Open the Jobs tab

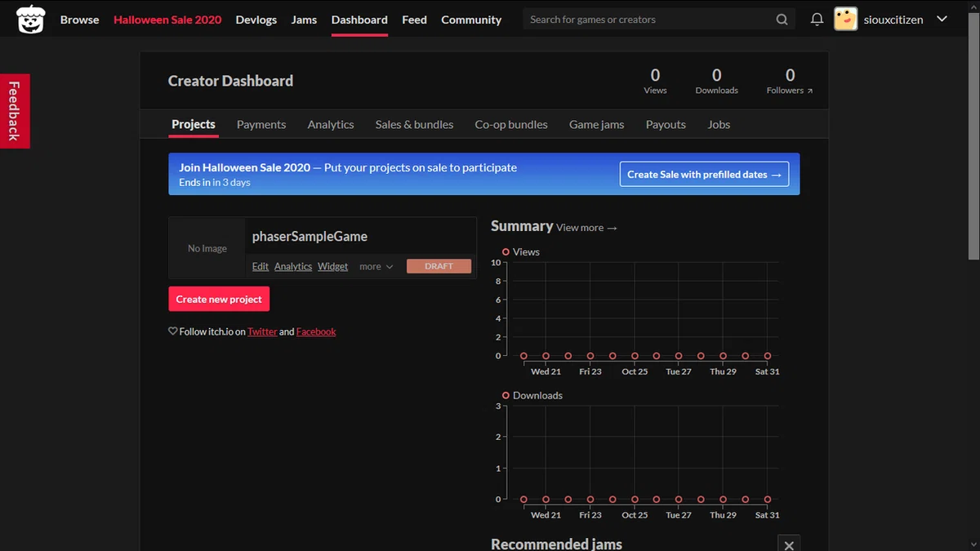click(x=719, y=124)
